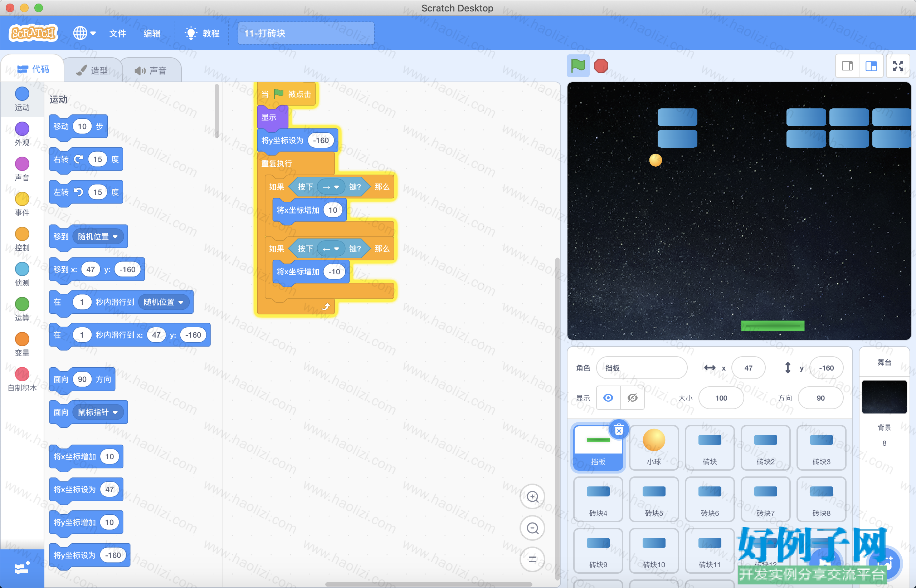
Task: Open the 文件 menu
Action: click(x=118, y=33)
